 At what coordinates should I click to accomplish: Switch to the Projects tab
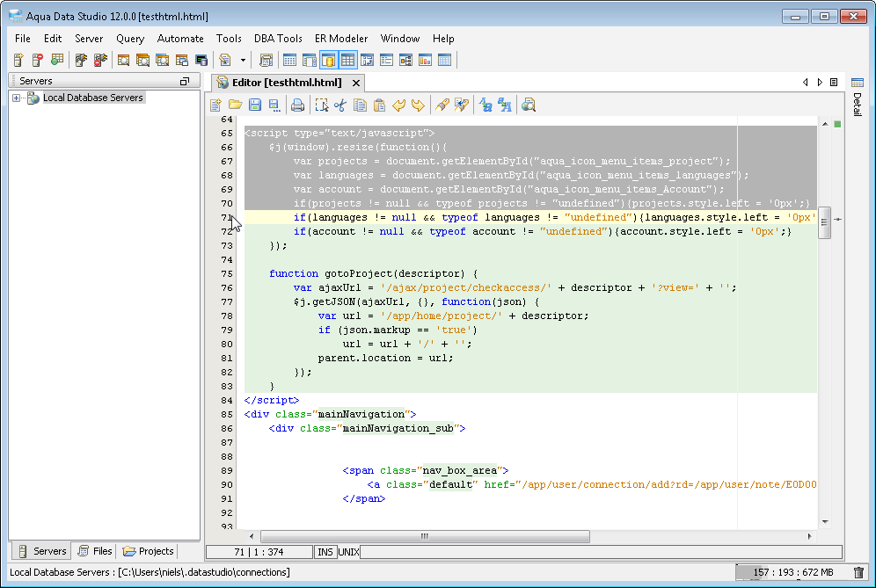click(x=149, y=551)
